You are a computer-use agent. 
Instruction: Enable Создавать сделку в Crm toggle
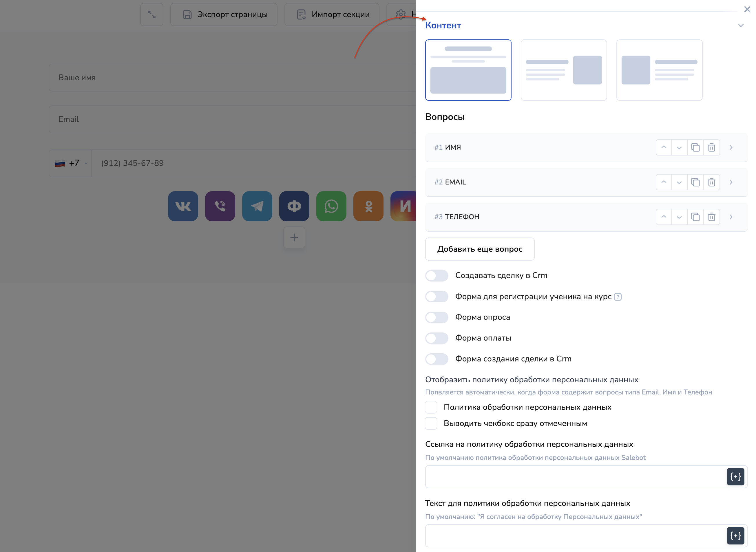pos(437,276)
